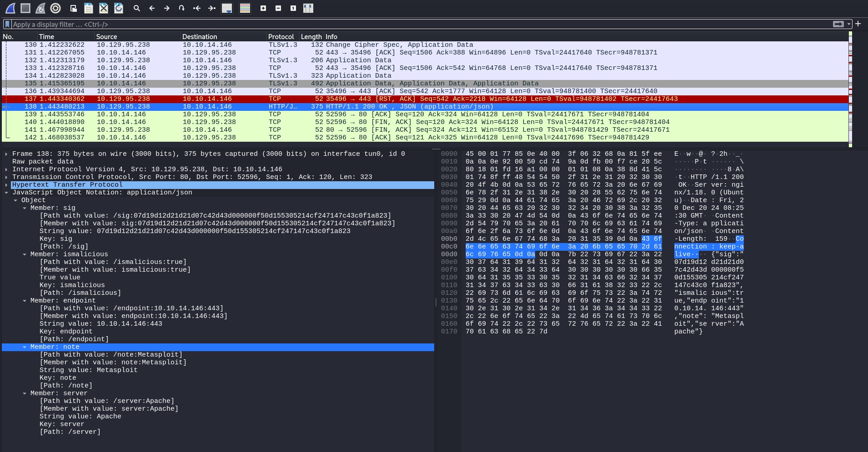Start capturing packets with the shark fin icon
Image resolution: width=868 pixels, height=452 pixels.
[10, 8]
